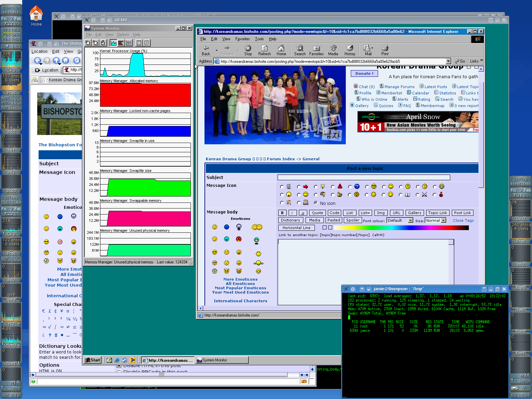Open Favorites menu in Internet Explorer

(242, 39)
